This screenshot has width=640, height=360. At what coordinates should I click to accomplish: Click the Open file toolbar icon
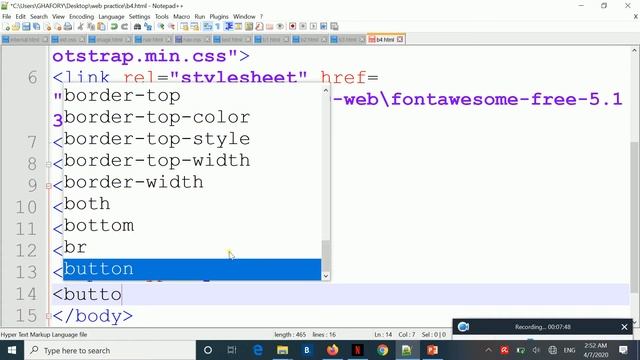click(16, 27)
